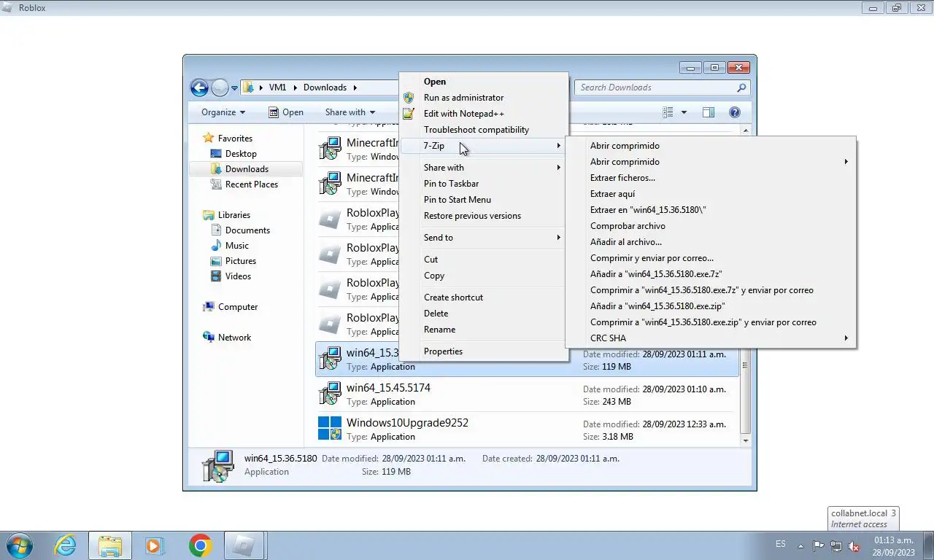This screenshot has width=934, height=560.
Task: Expand the second Abrir comprimido submenu
Action: 710,162
